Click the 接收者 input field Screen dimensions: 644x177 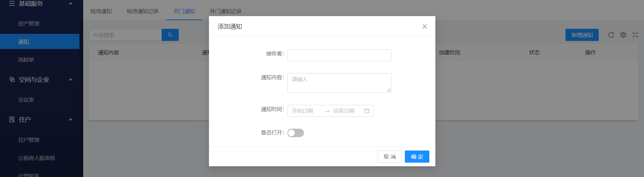coord(339,55)
